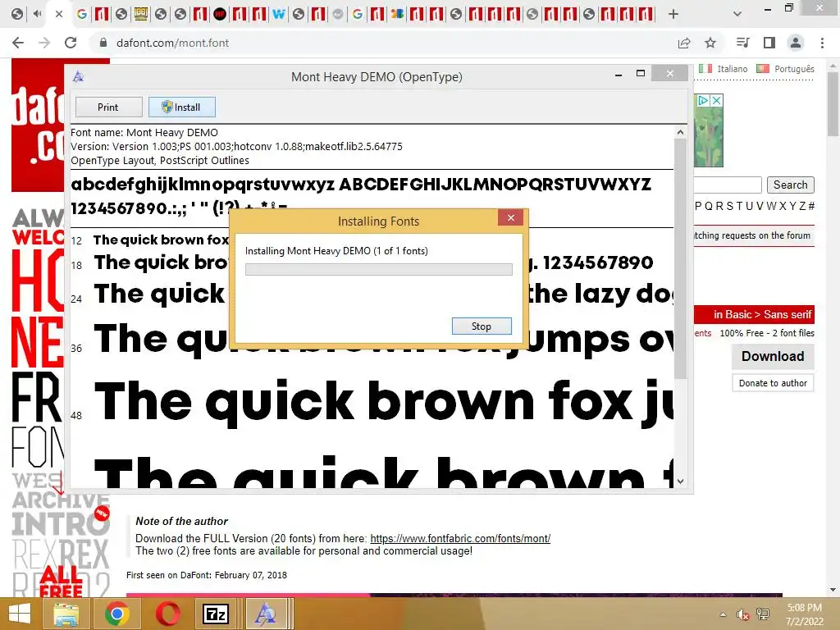Click Donate to author button
Viewport: 840px width, 630px height.
[773, 383]
